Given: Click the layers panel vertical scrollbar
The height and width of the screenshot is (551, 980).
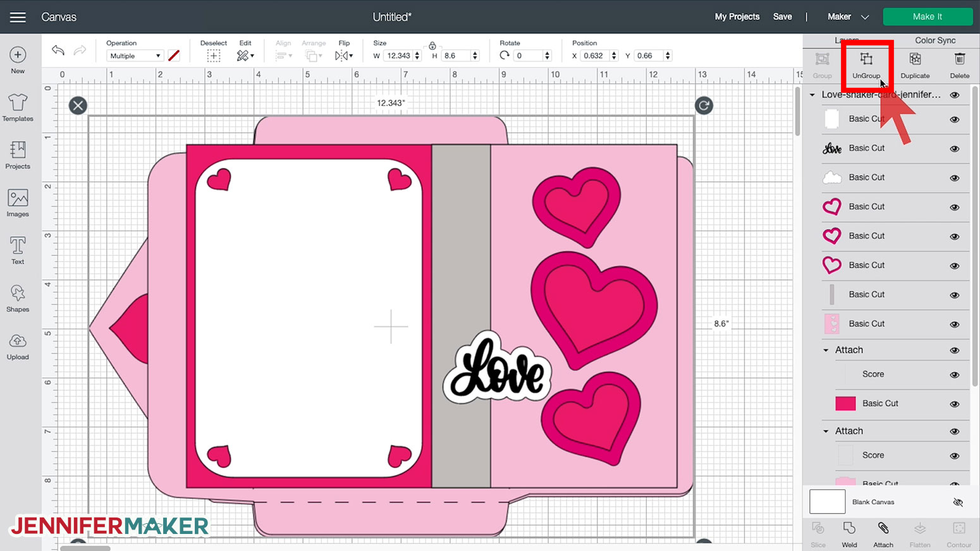Looking at the screenshot, I should 975,237.
